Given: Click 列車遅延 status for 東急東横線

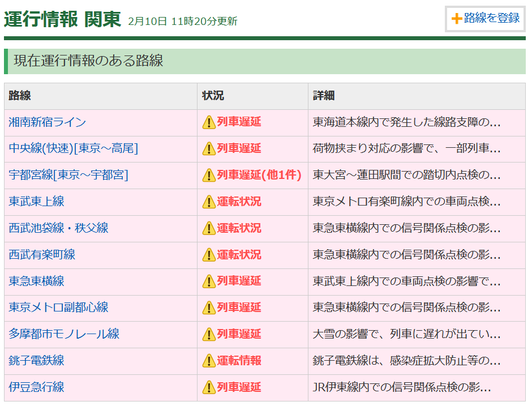Looking at the screenshot, I should [239, 281].
